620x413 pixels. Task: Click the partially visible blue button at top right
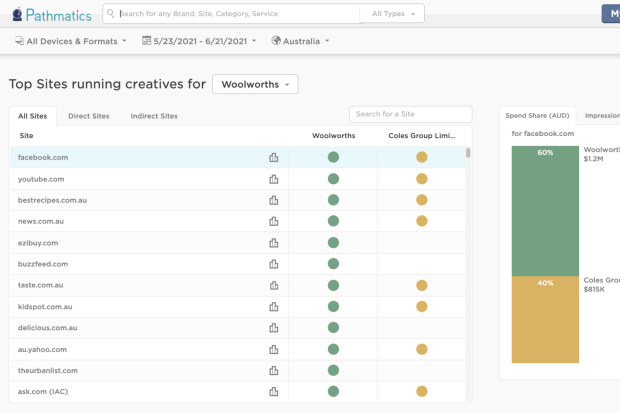coord(611,14)
